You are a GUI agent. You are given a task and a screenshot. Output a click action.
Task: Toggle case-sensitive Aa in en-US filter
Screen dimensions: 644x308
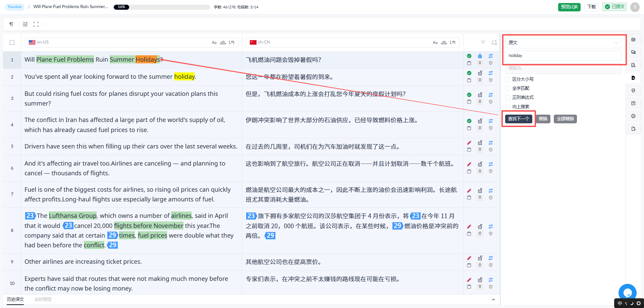pos(214,43)
